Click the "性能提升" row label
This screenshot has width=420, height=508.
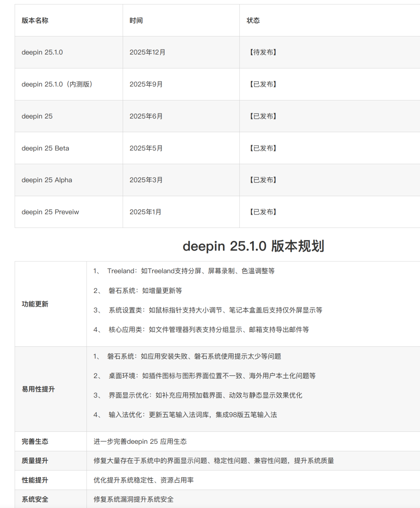[35, 480]
